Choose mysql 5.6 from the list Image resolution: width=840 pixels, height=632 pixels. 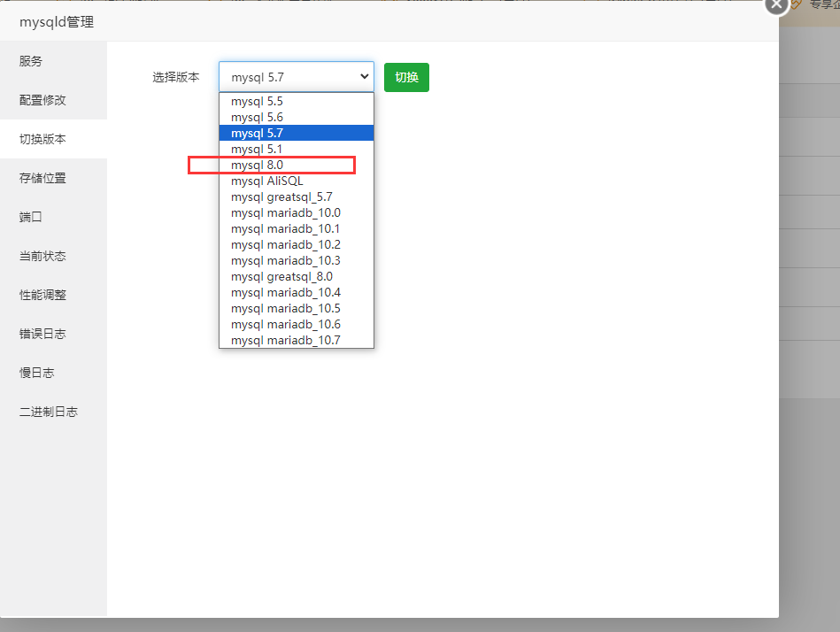click(297, 118)
